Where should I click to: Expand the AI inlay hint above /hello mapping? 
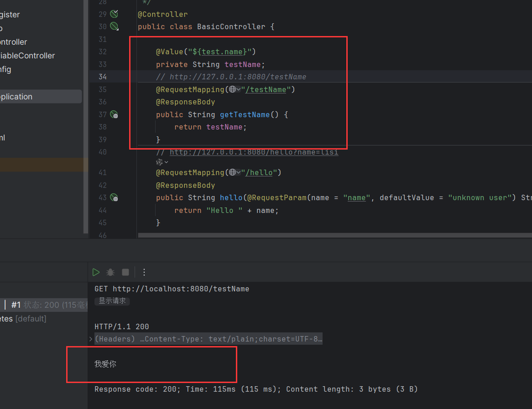coord(162,162)
